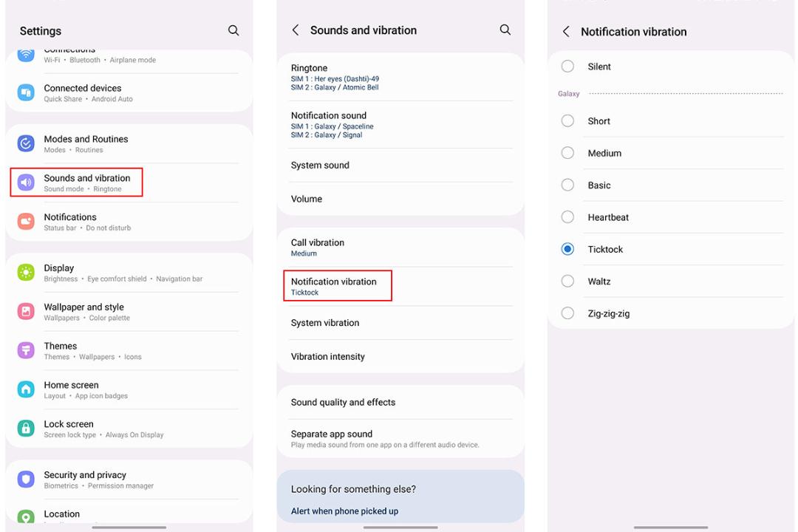Image resolution: width=798 pixels, height=532 pixels.
Task: Select the Zig-zig-zig vibration pattern
Action: tap(567, 313)
